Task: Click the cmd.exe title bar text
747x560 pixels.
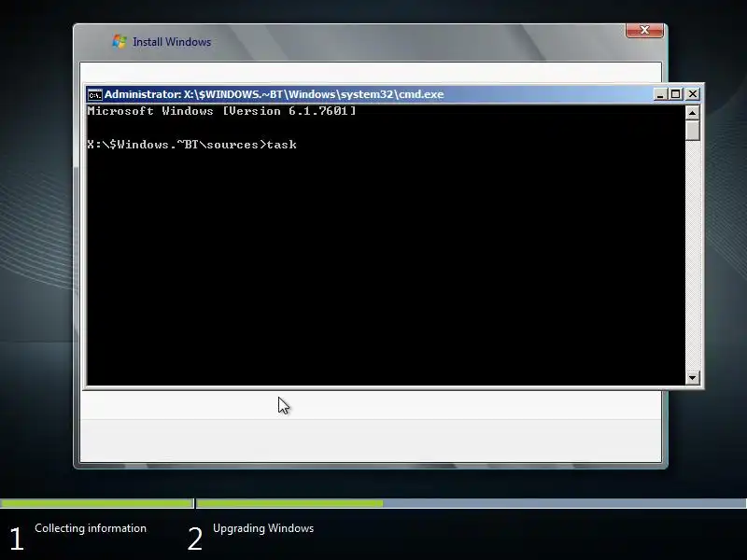Action: point(274,94)
